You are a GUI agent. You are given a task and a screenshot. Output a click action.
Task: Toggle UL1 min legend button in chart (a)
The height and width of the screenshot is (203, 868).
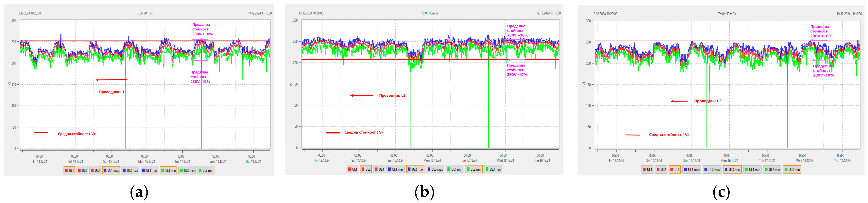point(169,170)
